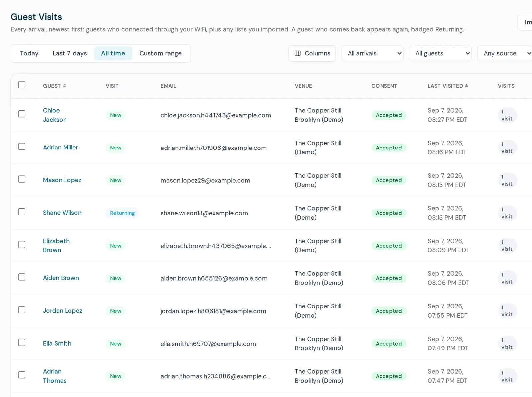The height and width of the screenshot is (397, 532).
Task: Check the Adrian Thomas row checkbox
Action: (22, 375)
